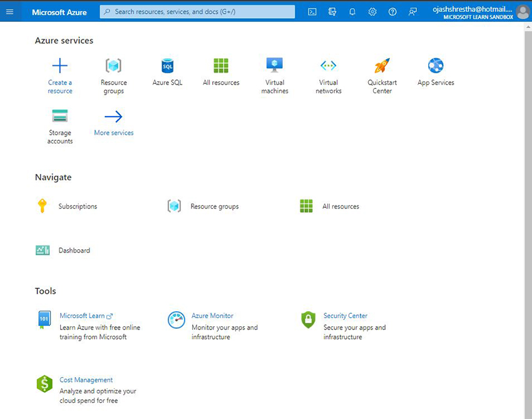Launch Quickstart Center rocket icon

tap(382, 66)
